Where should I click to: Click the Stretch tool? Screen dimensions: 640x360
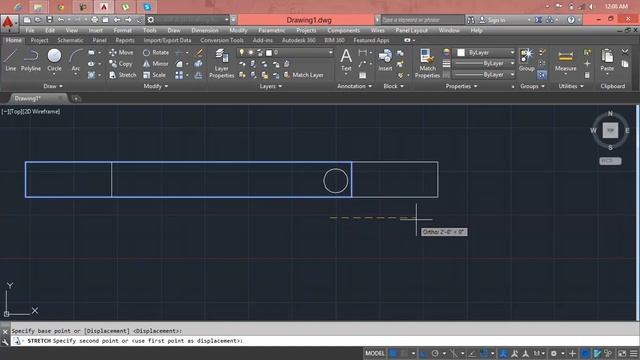(122, 75)
